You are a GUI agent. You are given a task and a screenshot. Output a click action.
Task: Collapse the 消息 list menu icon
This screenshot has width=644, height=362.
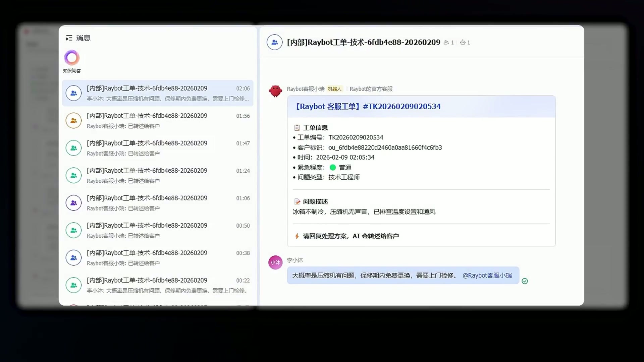pos(69,38)
